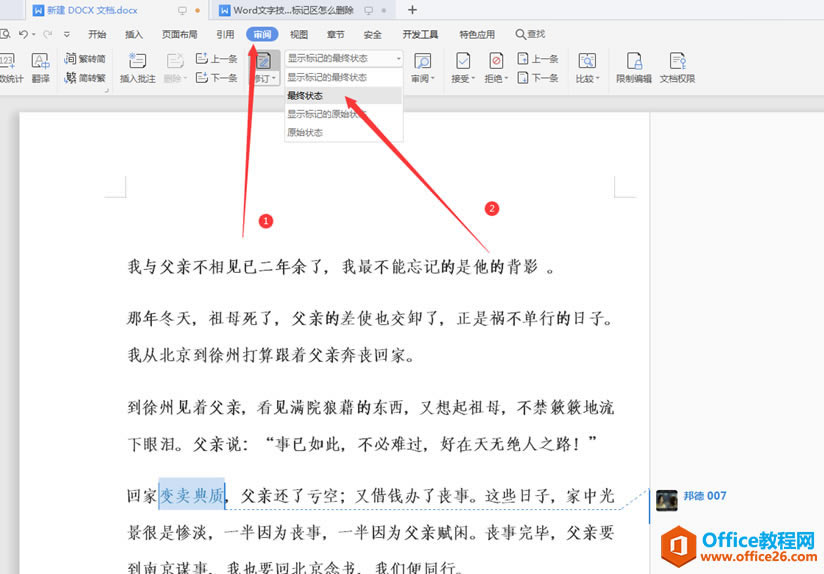Screen dimensions: 824x574
Task: Switch to the 视图 ribbon tab
Action: click(299, 34)
